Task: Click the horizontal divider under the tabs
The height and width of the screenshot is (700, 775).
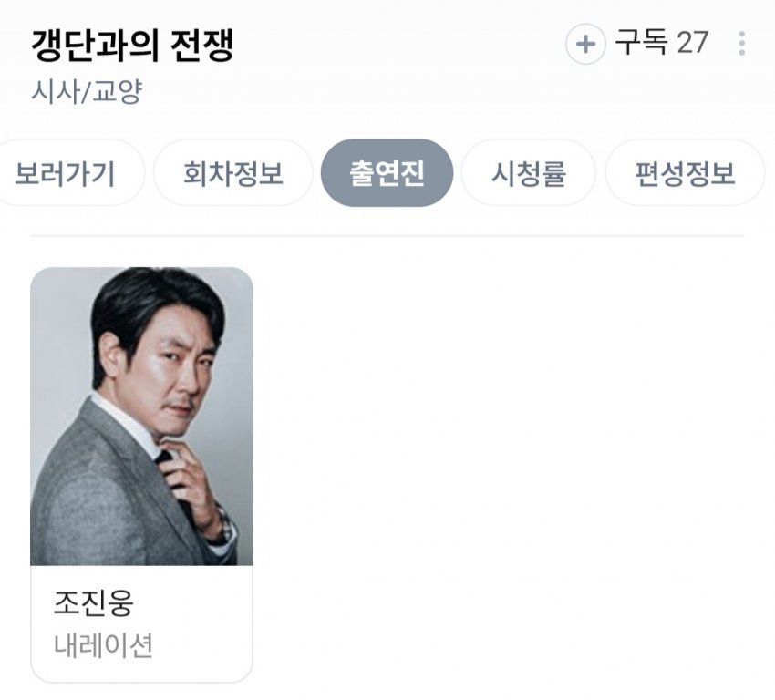Action: [387, 236]
